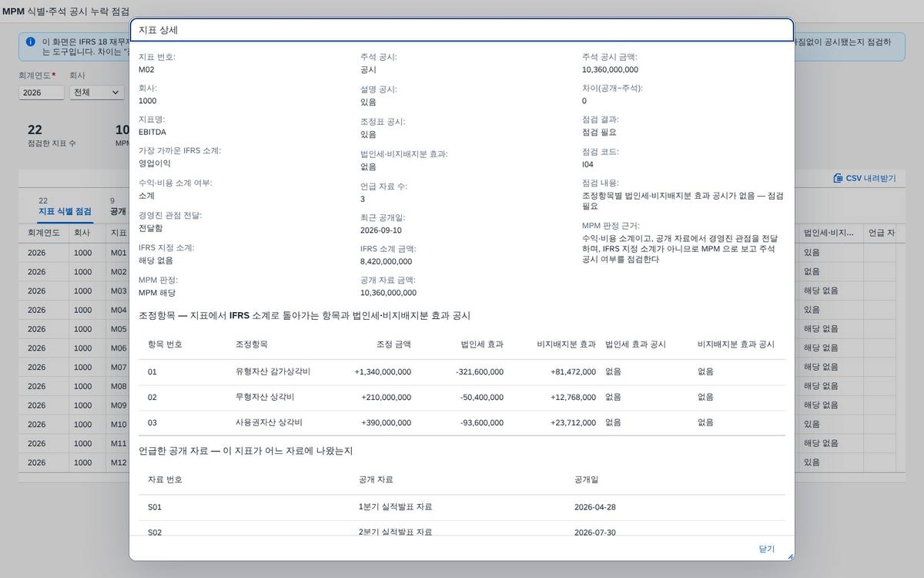Close the dialog with the 닫기 button
Image resolution: width=924 pixels, height=578 pixels.
pyautogui.click(x=766, y=549)
